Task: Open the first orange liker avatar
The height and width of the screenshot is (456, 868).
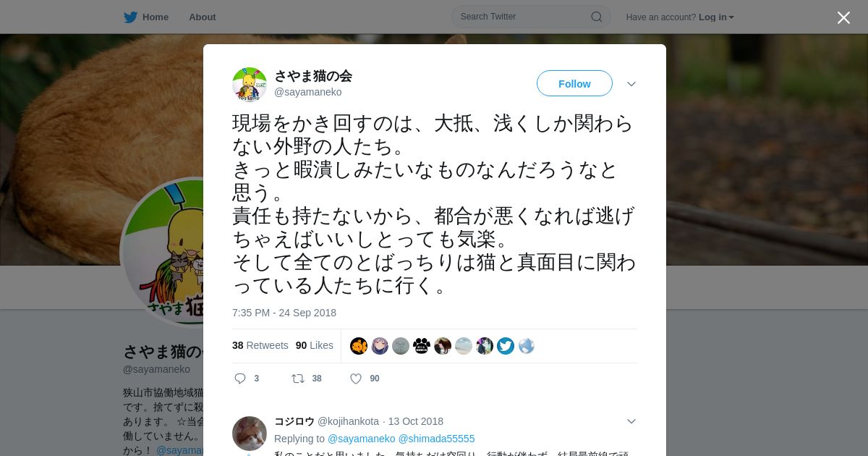Action: tap(359, 346)
